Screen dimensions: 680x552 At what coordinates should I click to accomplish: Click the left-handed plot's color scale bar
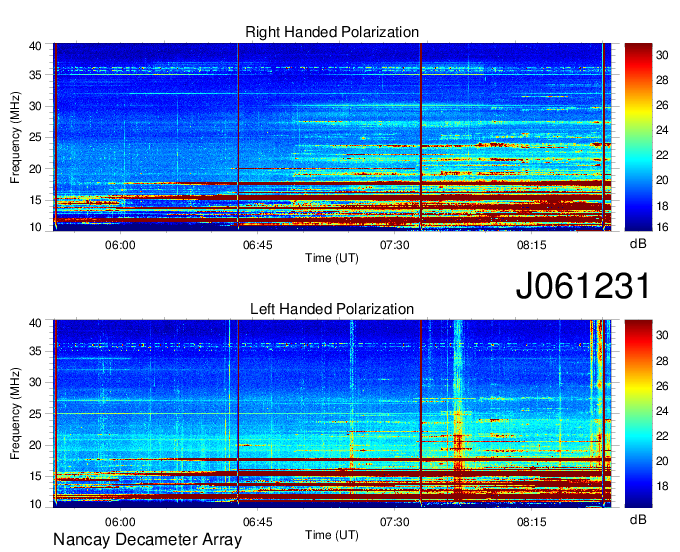coord(638,414)
